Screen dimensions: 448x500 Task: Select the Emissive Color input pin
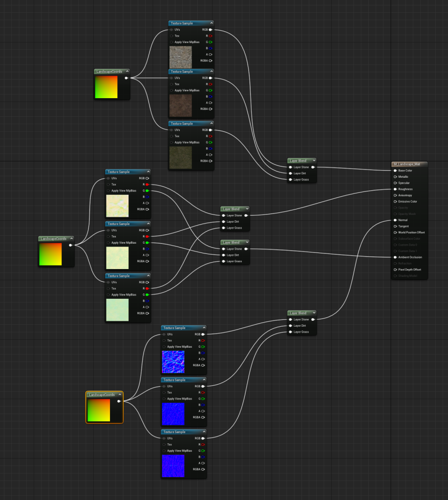(x=395, y=202)
